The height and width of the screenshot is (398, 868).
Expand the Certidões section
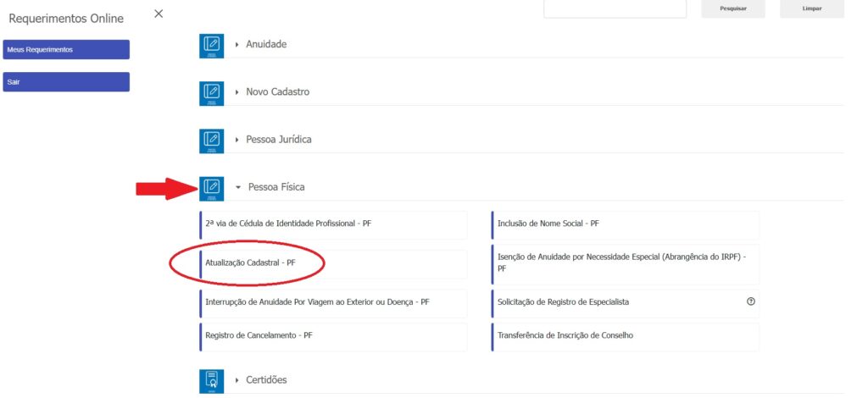(266, 380)
